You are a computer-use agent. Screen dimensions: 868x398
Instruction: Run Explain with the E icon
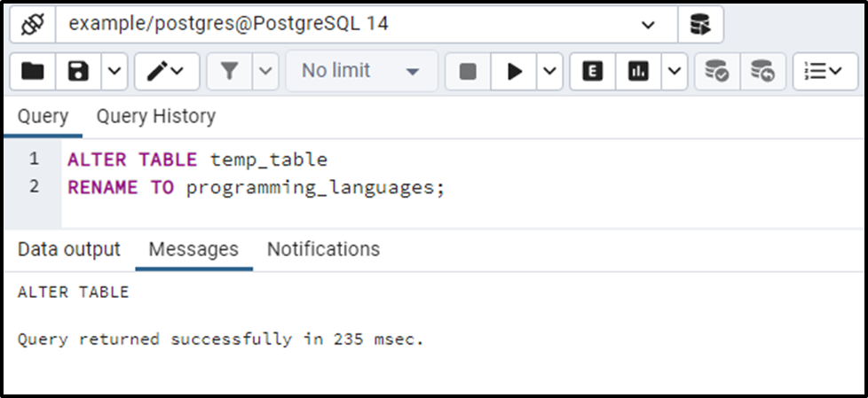click(593, 71)
